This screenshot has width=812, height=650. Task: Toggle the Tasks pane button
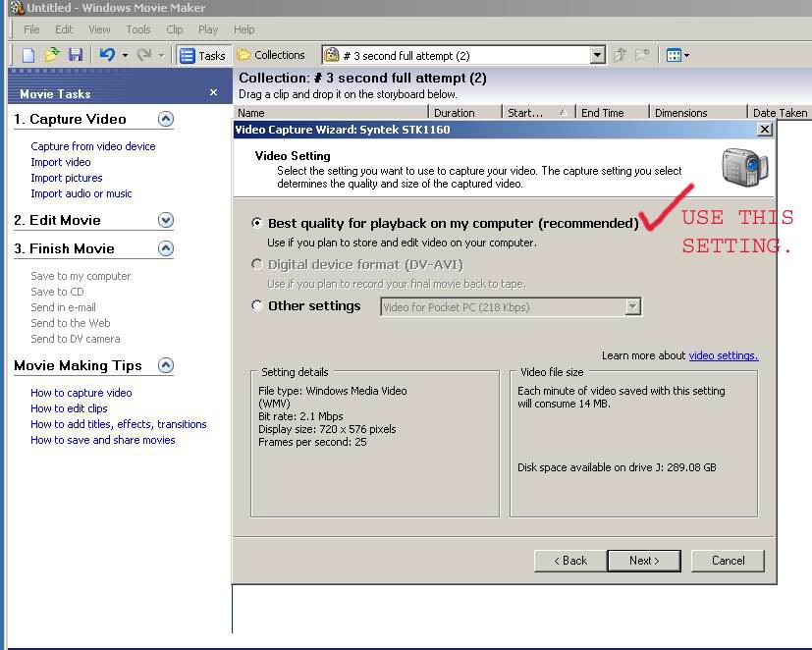[202, 55]
